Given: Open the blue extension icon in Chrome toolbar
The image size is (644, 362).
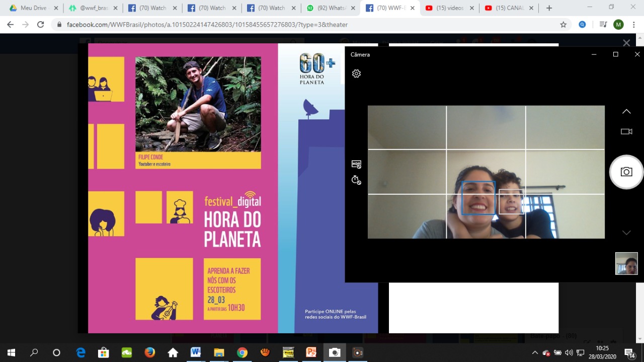Looking at the screenshot, I should click(582, 24).
